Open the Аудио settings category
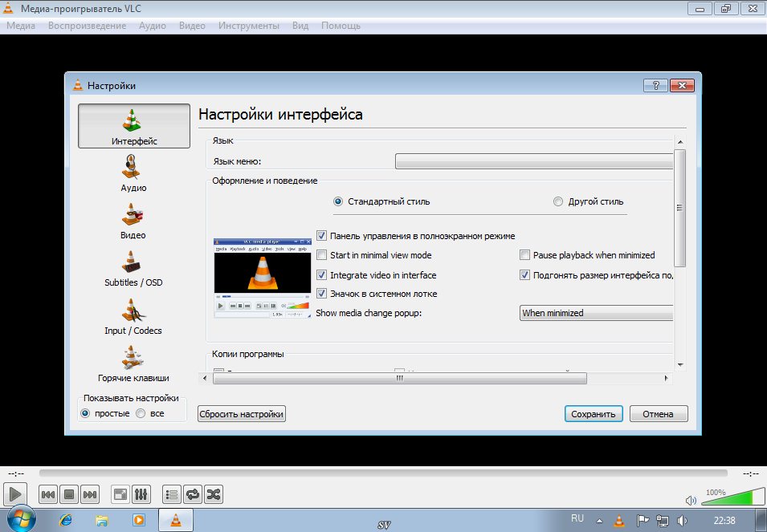Screen dimensions: 767x532 [x=133, y=173]
